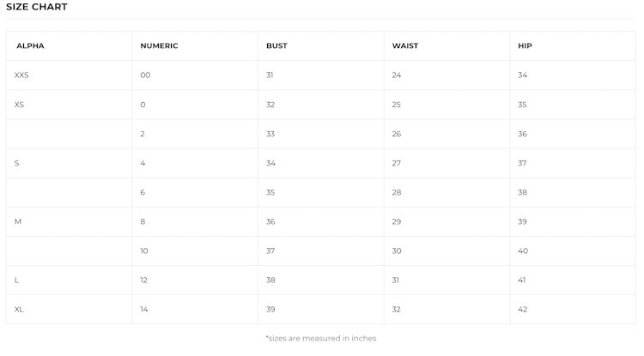Click the sizes measured in inches note

coord(321,339)
